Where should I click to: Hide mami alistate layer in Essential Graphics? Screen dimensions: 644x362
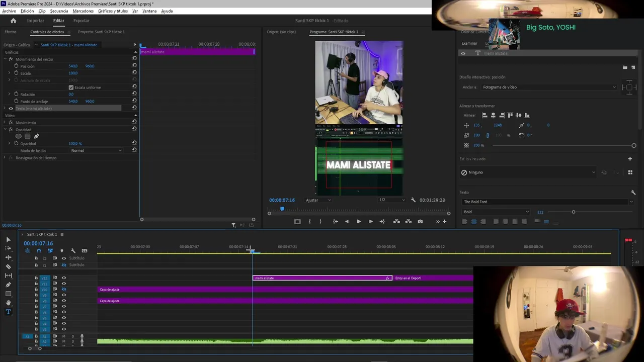coord(463,53)
